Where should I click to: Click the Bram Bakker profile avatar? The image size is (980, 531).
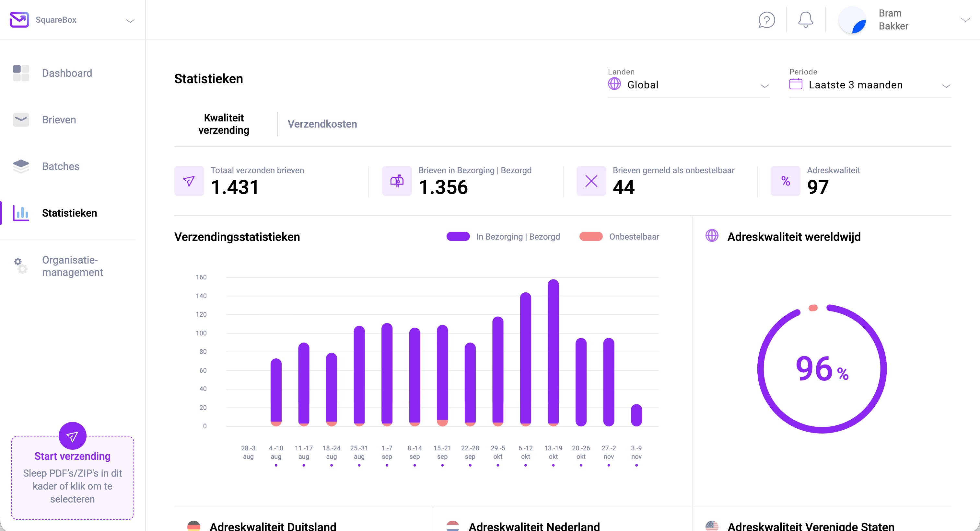[x=853, y=20]
